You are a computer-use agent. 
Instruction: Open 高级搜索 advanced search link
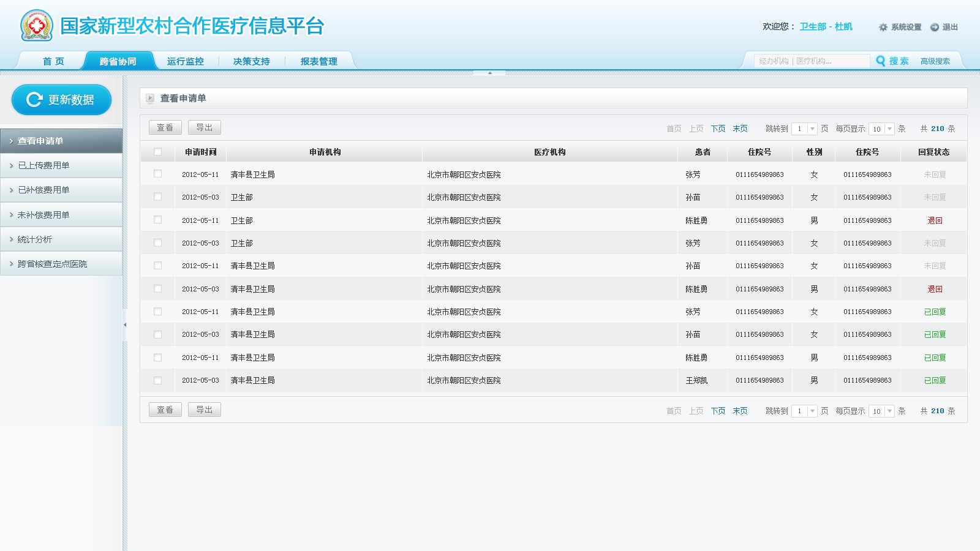coord(935,61)
